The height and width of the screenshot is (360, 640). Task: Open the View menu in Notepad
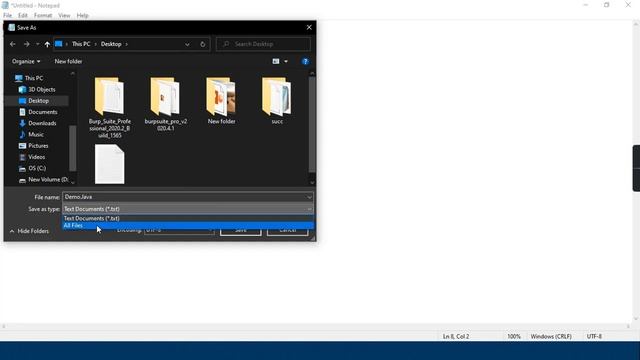coord(64,16)
